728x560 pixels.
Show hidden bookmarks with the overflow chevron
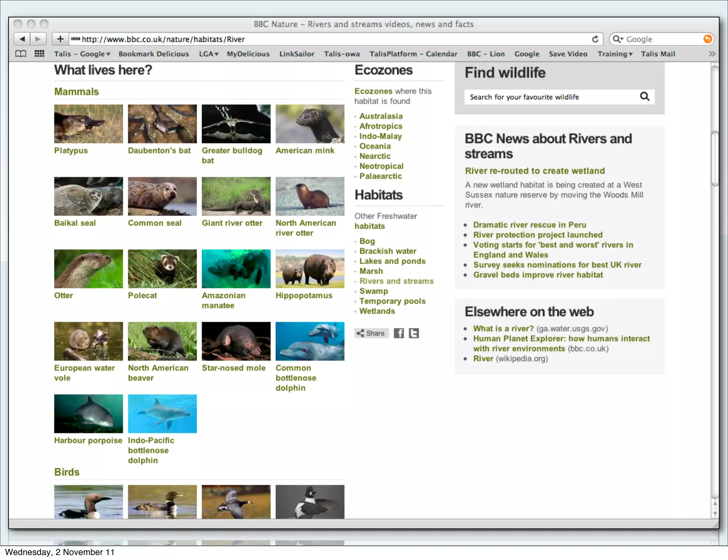pos(712,54)
